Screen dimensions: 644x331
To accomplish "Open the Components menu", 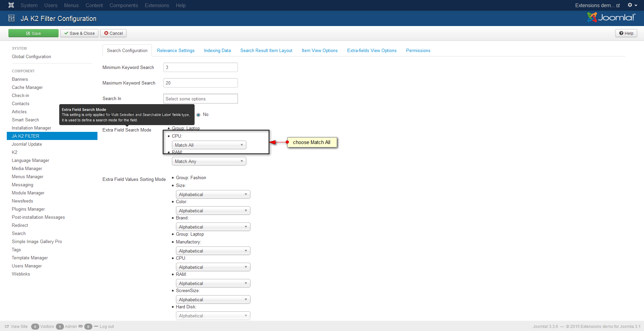I will 124,5.
